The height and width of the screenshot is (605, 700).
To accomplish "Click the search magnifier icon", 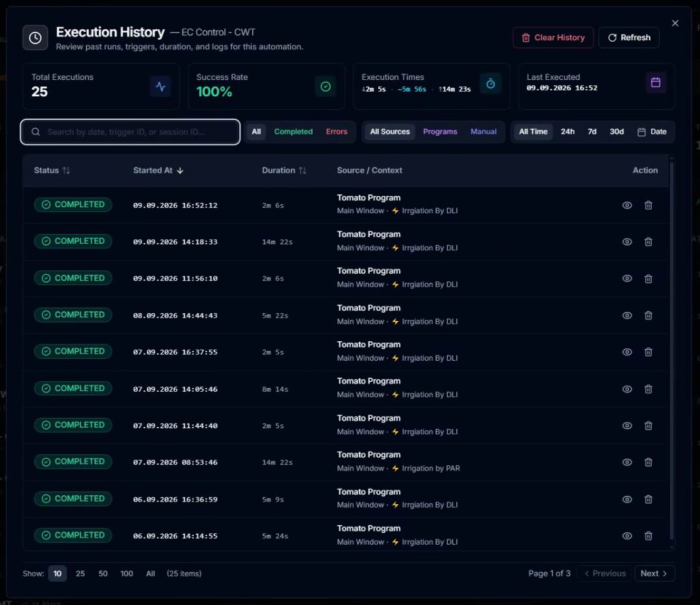I will point(36,132).
